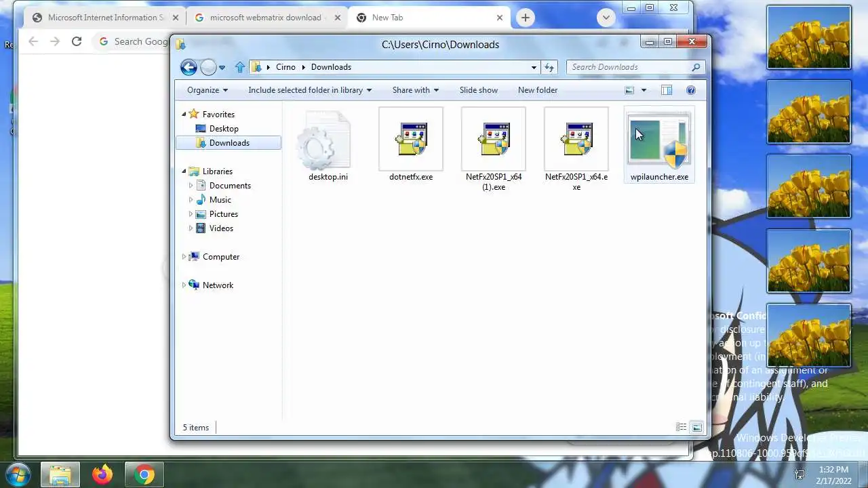Click the Downloads breadcrumb segment
Image resolution: width=868 pixels, height=488 pixels.
coord(331,67)
